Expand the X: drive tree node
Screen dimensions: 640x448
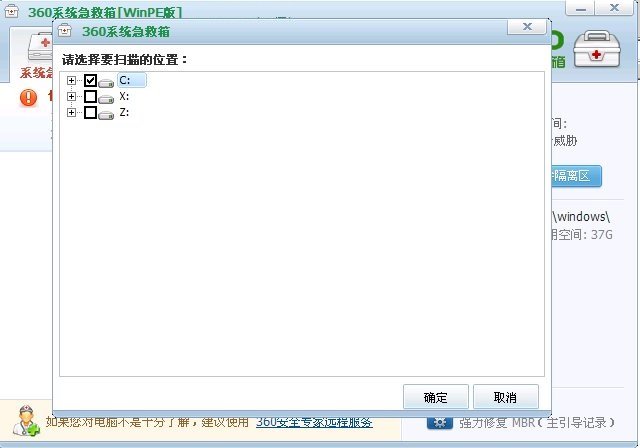tap(71, 97)
